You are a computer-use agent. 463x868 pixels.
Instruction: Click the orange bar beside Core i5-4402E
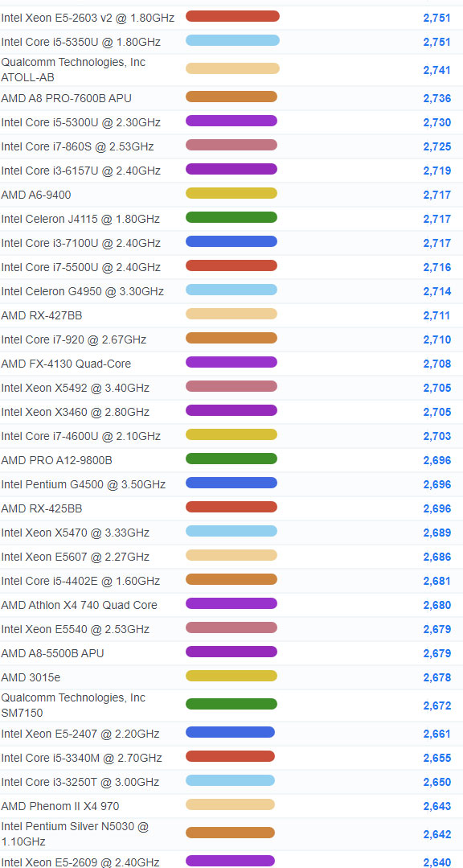(x=231, y=579)
